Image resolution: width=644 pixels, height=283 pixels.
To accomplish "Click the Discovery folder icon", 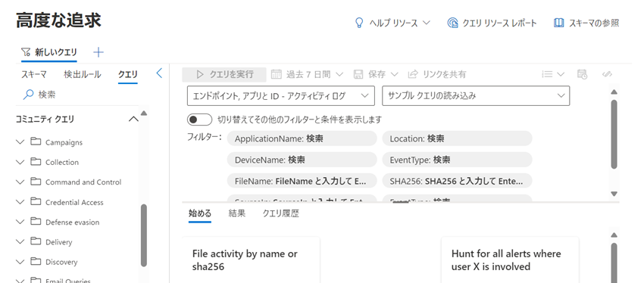I will point(36,261).
